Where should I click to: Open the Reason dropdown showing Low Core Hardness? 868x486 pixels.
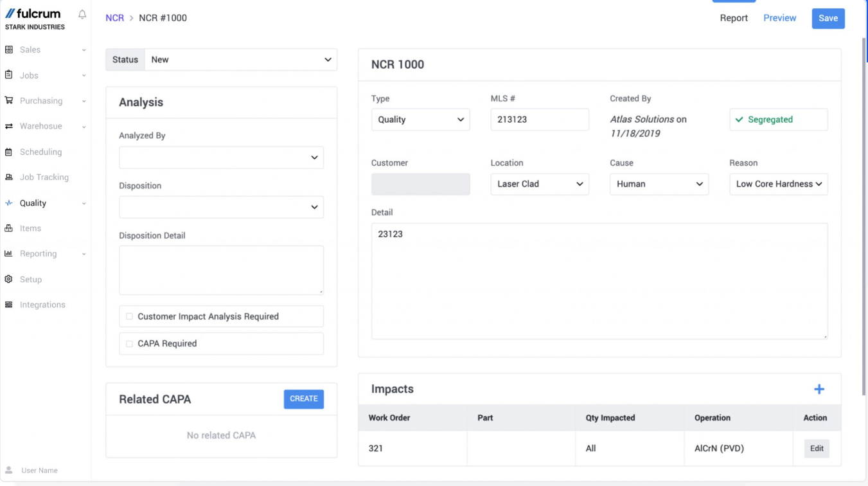click(778, 184)
